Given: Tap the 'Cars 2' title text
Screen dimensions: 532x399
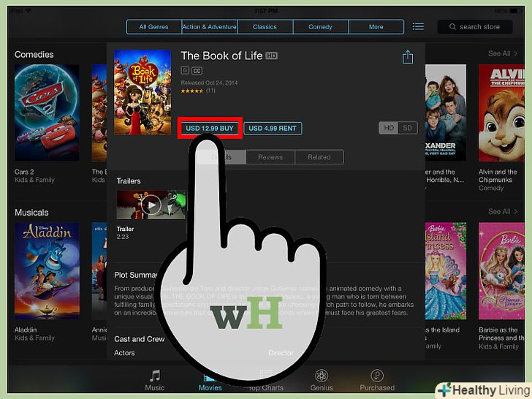Looking at the screenshot, I should [24, 172].
